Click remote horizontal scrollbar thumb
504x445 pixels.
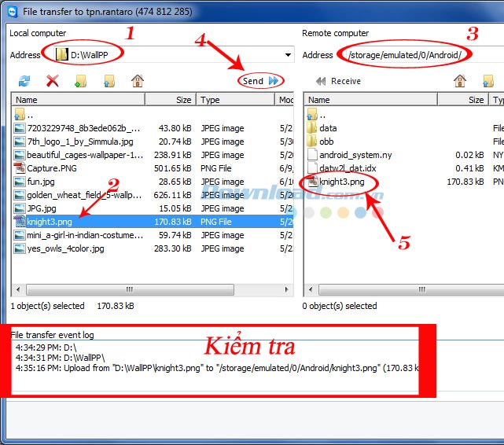pyautogui.click(x=411, y=289)
